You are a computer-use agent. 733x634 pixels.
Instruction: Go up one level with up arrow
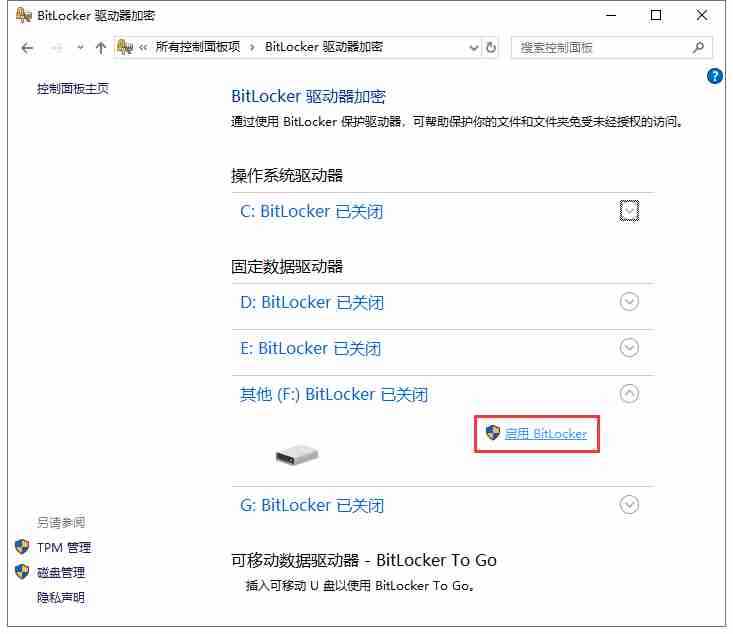click(x=101, y=48)
